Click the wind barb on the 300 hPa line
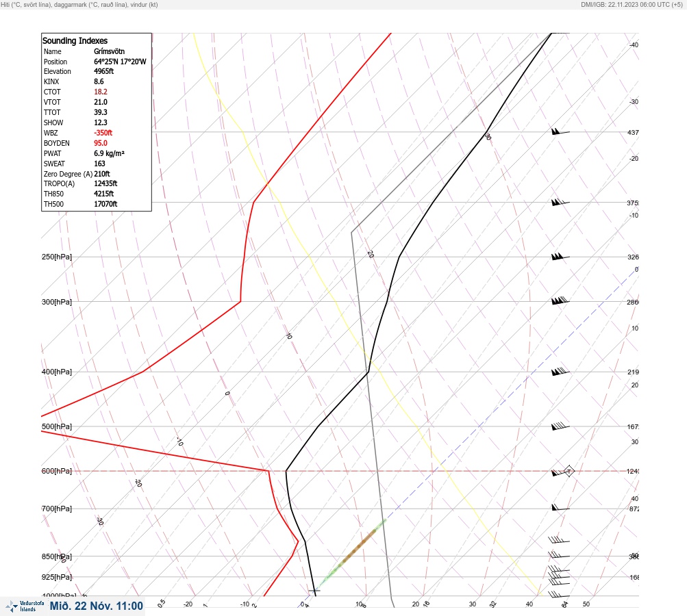 (560, 300)
